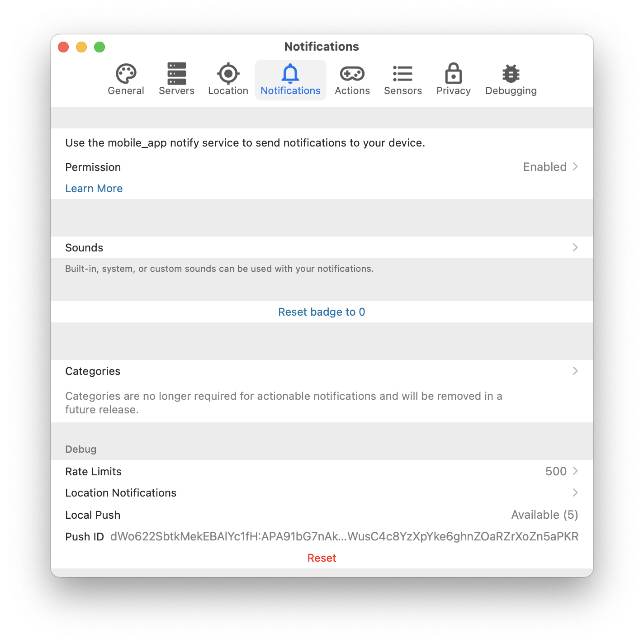Viewport: 644px width, 644px height.
Task: Click the Location Notifications label
Action: click(x=121, y=493)
